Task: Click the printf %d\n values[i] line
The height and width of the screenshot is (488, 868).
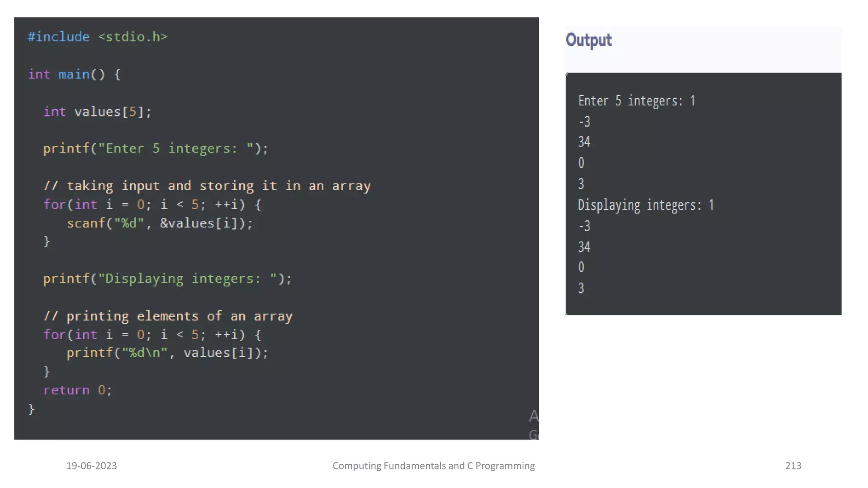Action: pos(167,353)
